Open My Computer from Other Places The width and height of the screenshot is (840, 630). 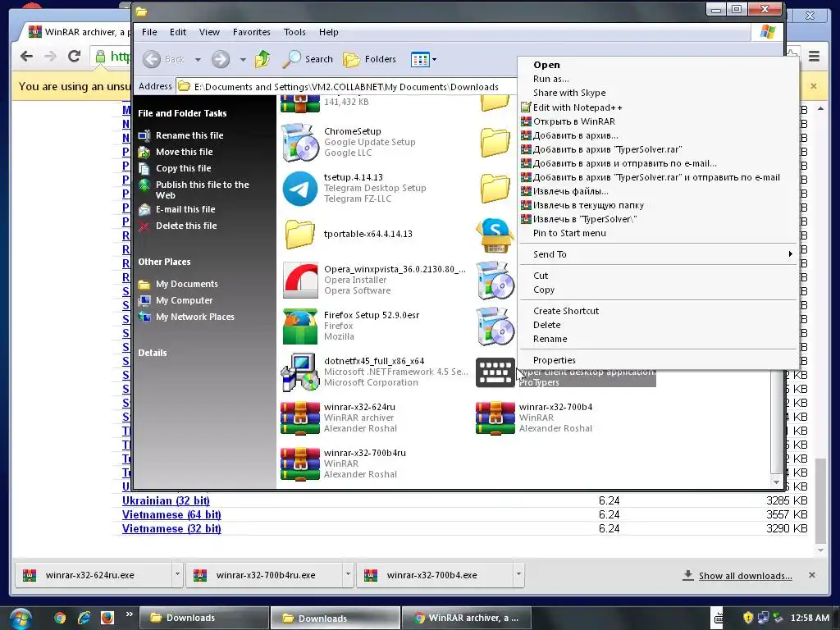pyautogui.click(x=185, y=300)
